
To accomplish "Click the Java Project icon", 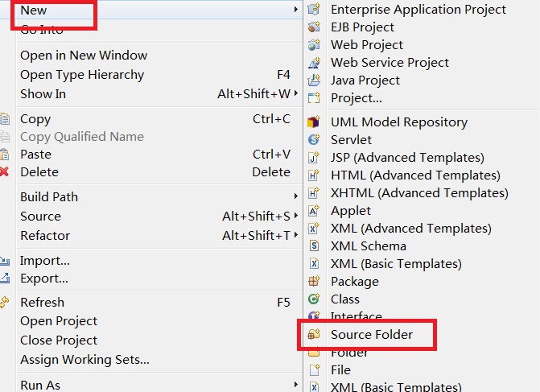I will click(315, 80).
